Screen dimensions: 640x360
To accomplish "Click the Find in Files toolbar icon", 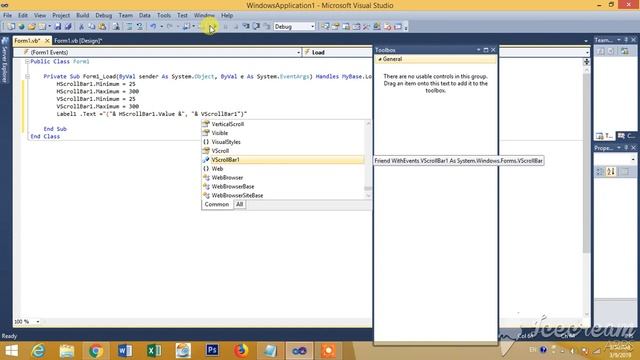I will point(116,27).
